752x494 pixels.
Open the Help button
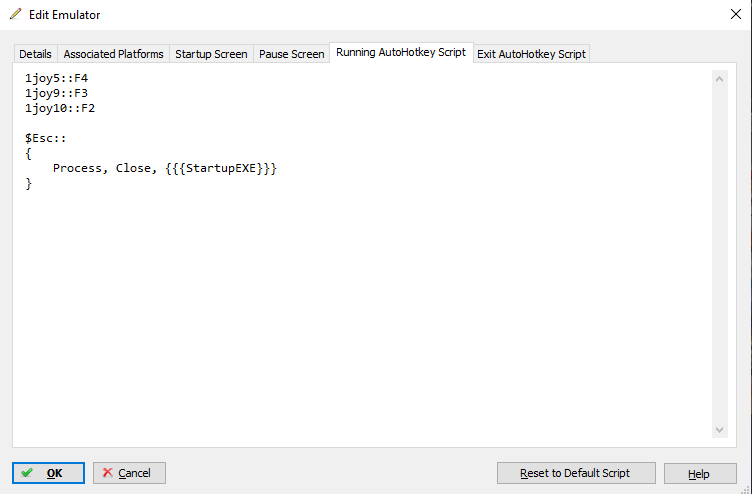pyautogui.click(x=700, y=473)
